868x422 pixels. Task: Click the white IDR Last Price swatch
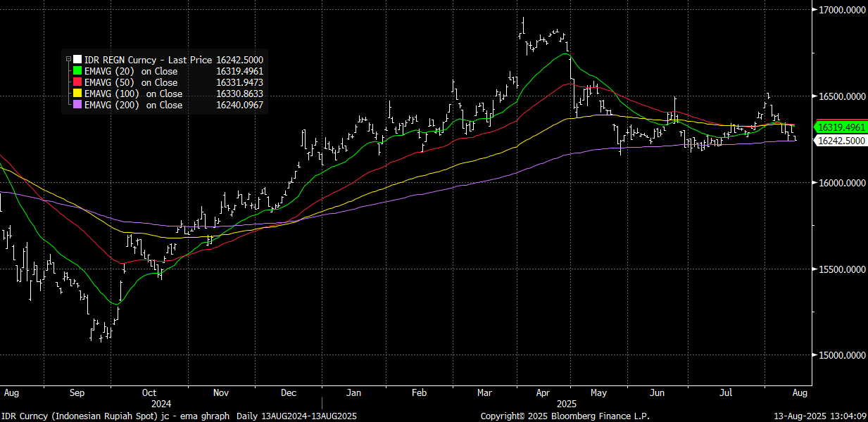point(77,60)
